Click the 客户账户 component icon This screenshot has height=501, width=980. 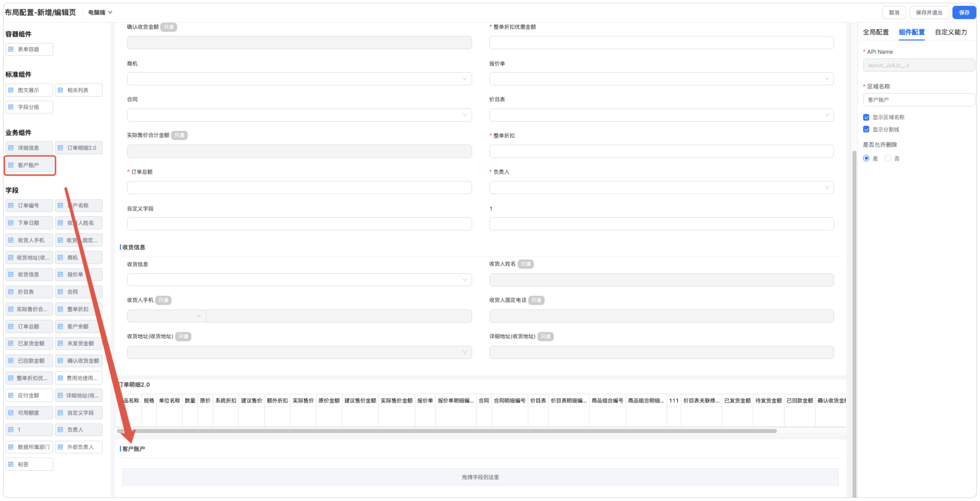pos(11,165)
